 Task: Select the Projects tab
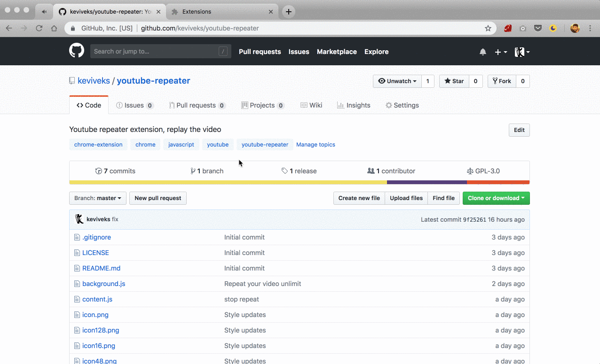[x=263, y=105]
